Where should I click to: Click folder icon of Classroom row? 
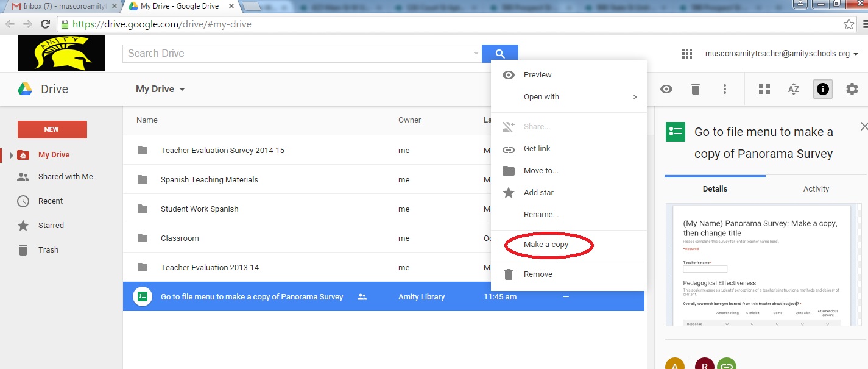pyautogui.click(x=143, y=238)
